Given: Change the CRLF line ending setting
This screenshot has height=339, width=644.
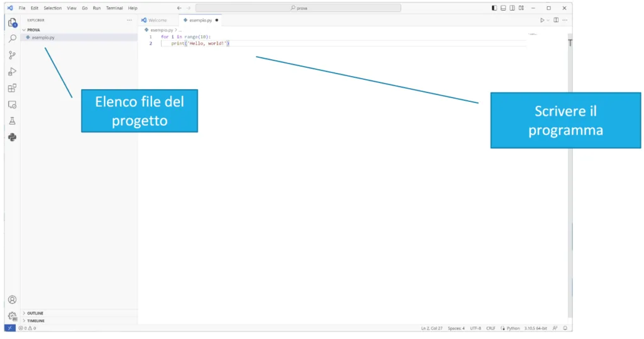Looking at the screenshot, I should pyautogui.click(x=491, y=328).
